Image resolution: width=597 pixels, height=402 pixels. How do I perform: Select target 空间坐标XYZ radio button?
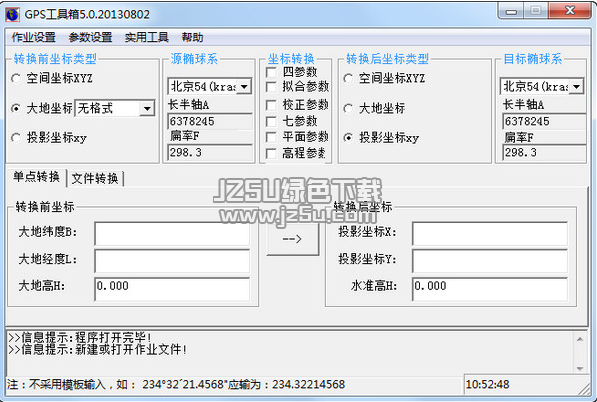[x=348, y=78]
